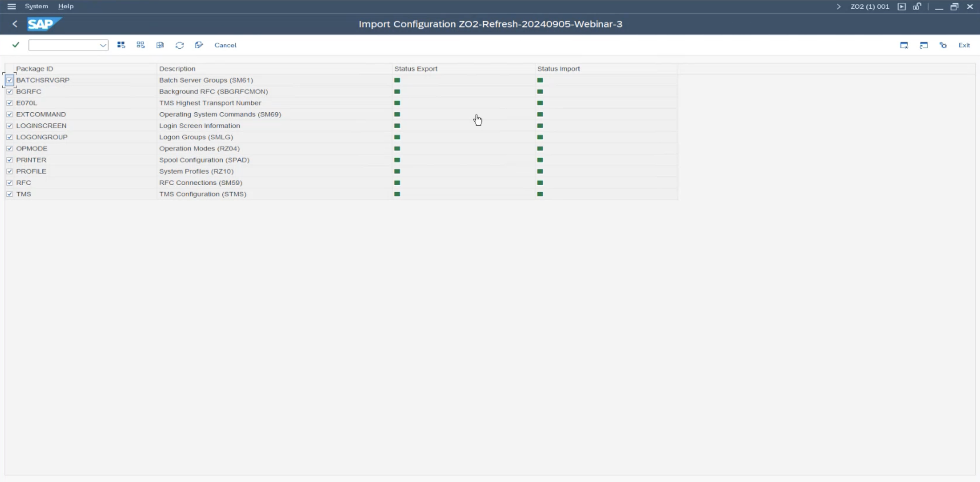This screenshot has height=482, width=980.
Task: Toggle the LOGONGROUP package checkbox
Action: click(9, 137)
